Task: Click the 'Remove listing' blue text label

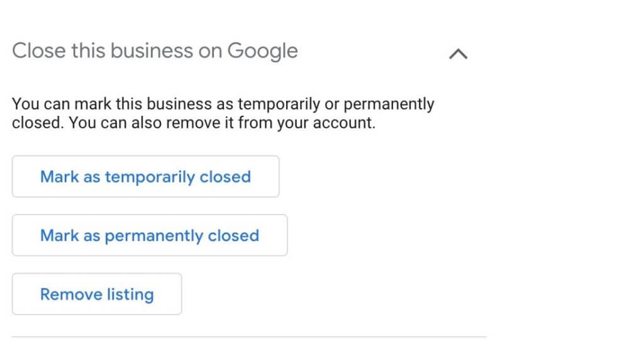Action: (97, 294)
